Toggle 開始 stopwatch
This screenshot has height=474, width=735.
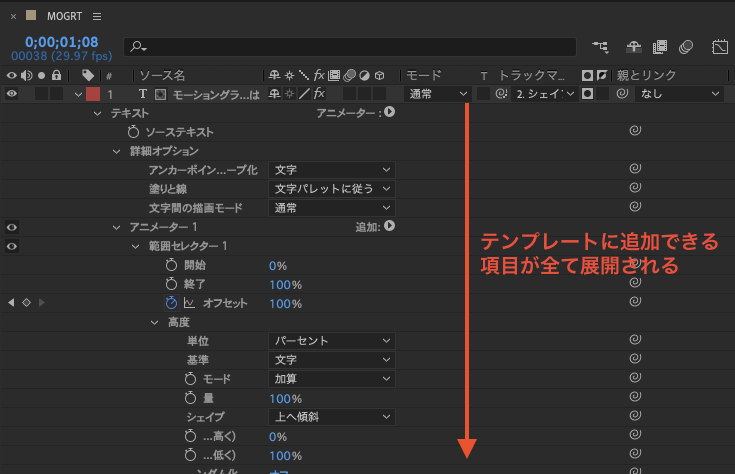[171, 265]
